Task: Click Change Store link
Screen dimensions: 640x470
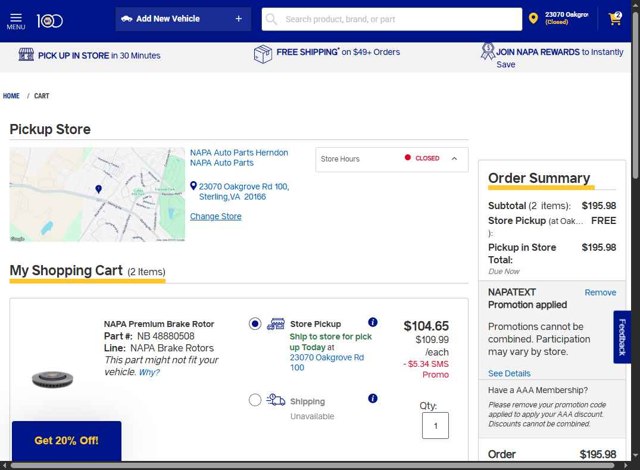Action: coord(216,216)
